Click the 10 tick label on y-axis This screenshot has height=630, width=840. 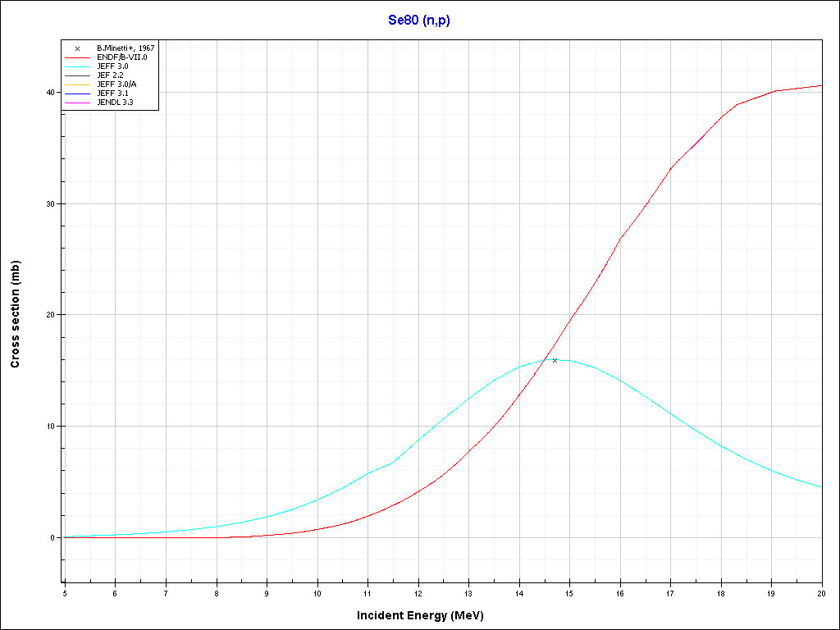point(50,427)
